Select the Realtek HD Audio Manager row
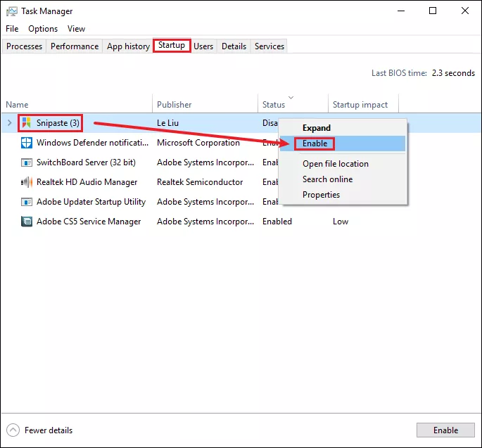This screenshot has height=448, width=482. click(x=87, y=182)
